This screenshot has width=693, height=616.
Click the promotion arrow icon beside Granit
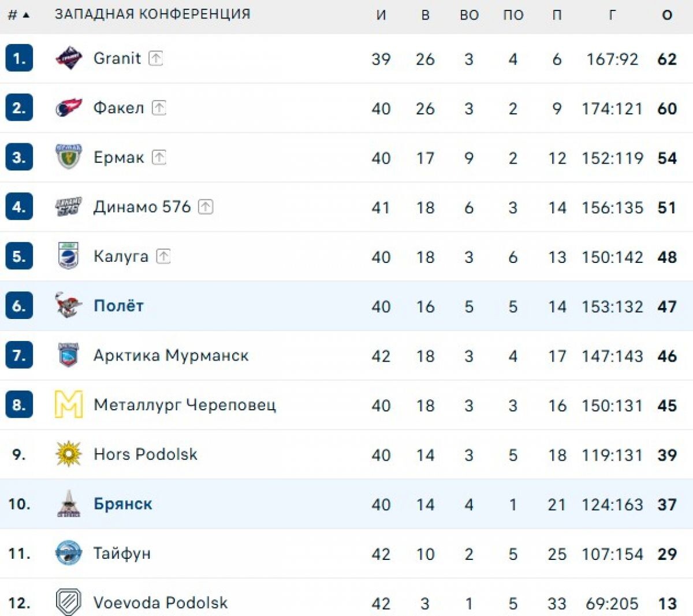pyautogui.click(x=156, y=58)
